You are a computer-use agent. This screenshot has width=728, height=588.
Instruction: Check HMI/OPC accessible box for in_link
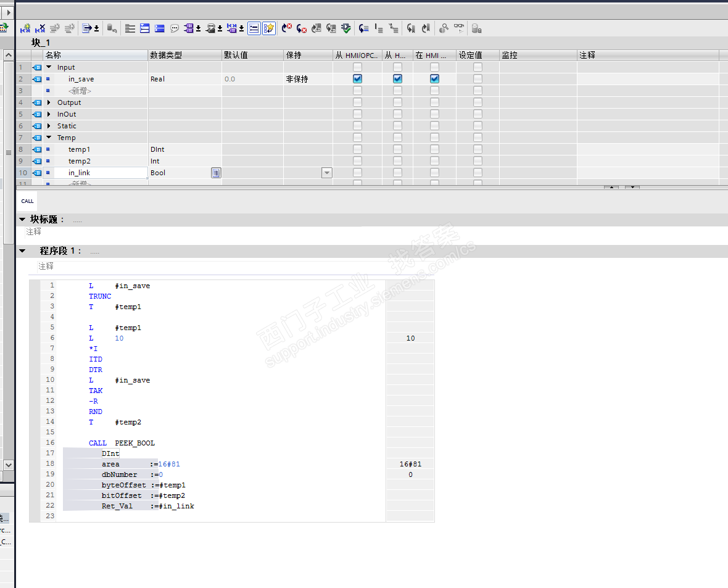(x=357, y=172)
